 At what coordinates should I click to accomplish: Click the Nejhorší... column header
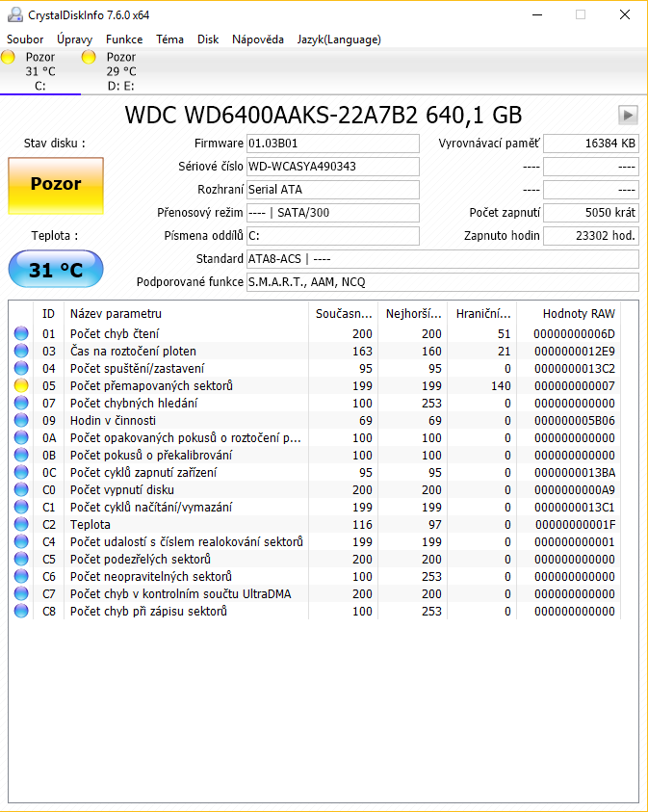tap(413, 314)
